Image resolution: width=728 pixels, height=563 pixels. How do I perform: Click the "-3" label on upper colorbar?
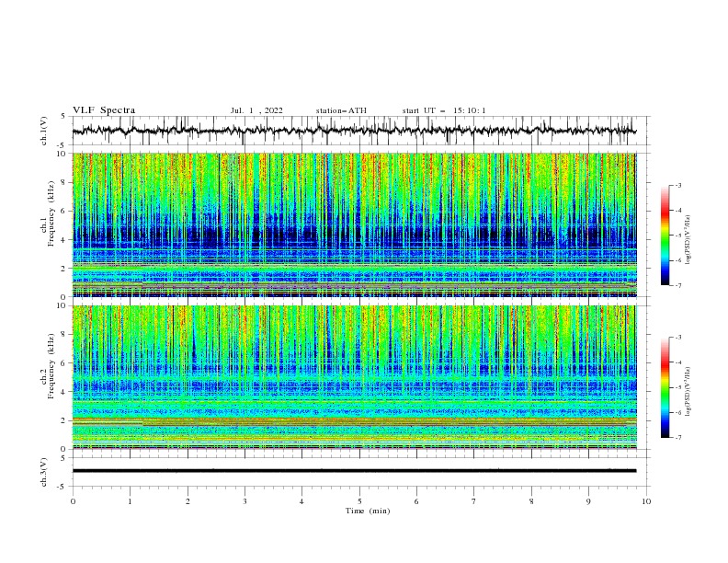pos(678,185)
